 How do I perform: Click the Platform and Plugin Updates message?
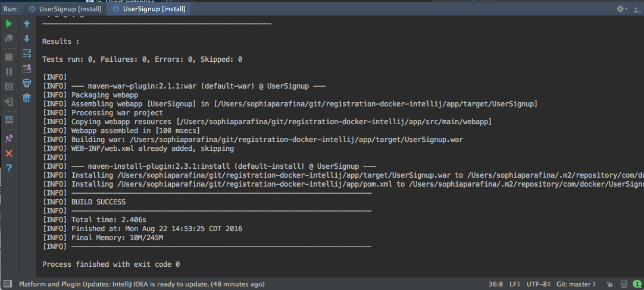point(142,284)
